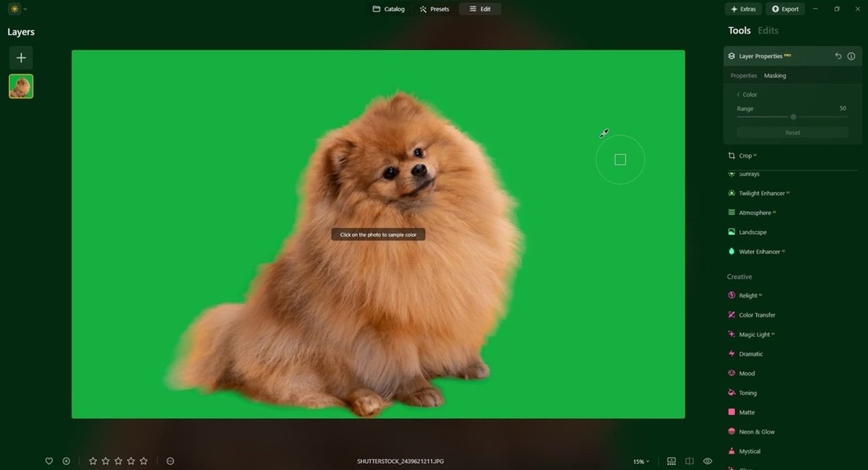
Task: Open the Mood creative tool
Action: click(746, 373)
